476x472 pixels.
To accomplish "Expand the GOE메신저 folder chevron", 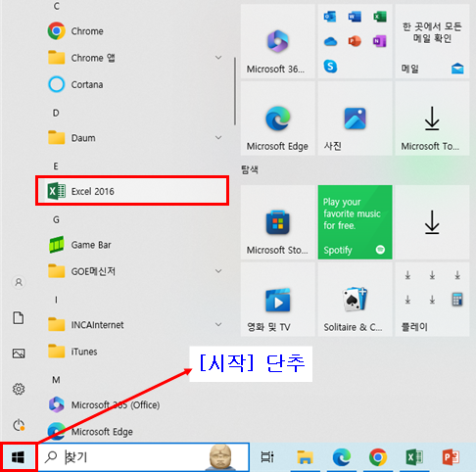I will pyautogui.click(x=218, y=271).
